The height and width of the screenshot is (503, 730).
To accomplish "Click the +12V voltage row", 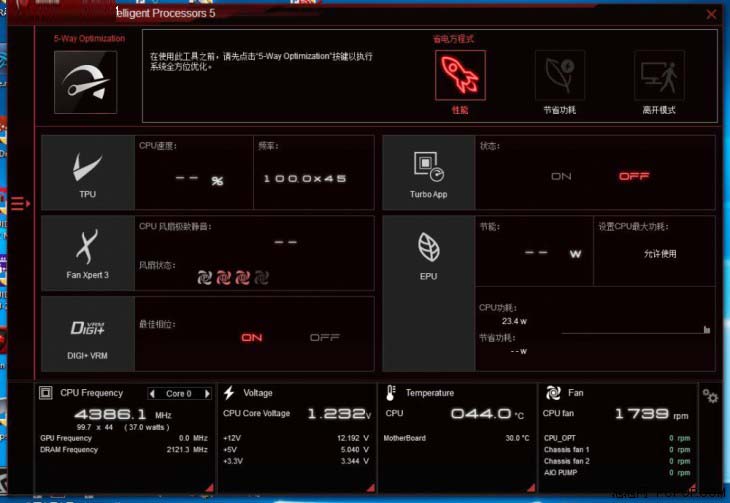I will coord(296,438).
